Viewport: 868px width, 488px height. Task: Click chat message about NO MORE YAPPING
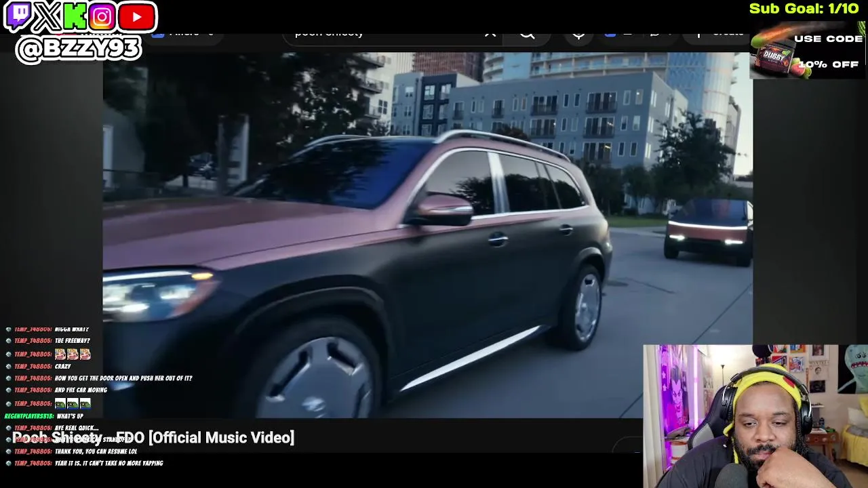coord(108,464)
